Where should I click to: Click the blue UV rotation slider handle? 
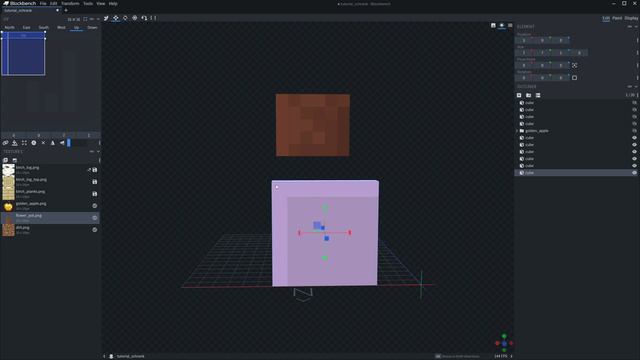69,143
